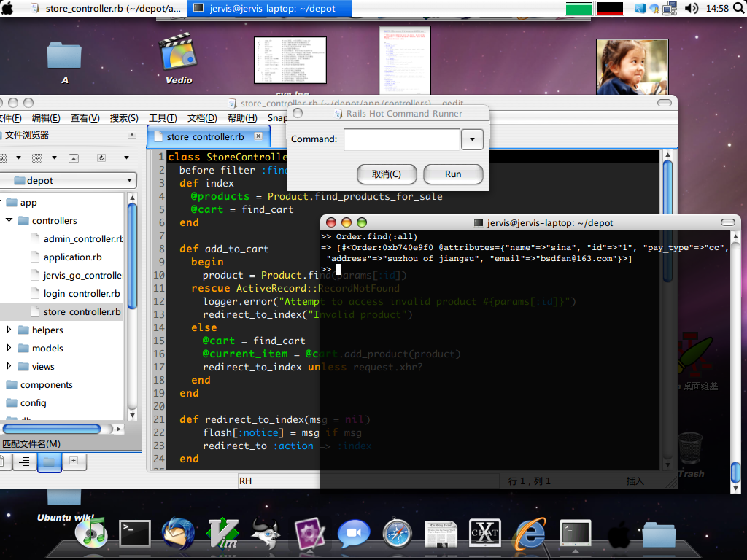Launch Vim from the dock
The width and height of the screenshot is (747, 560).
tap(223, 533)
